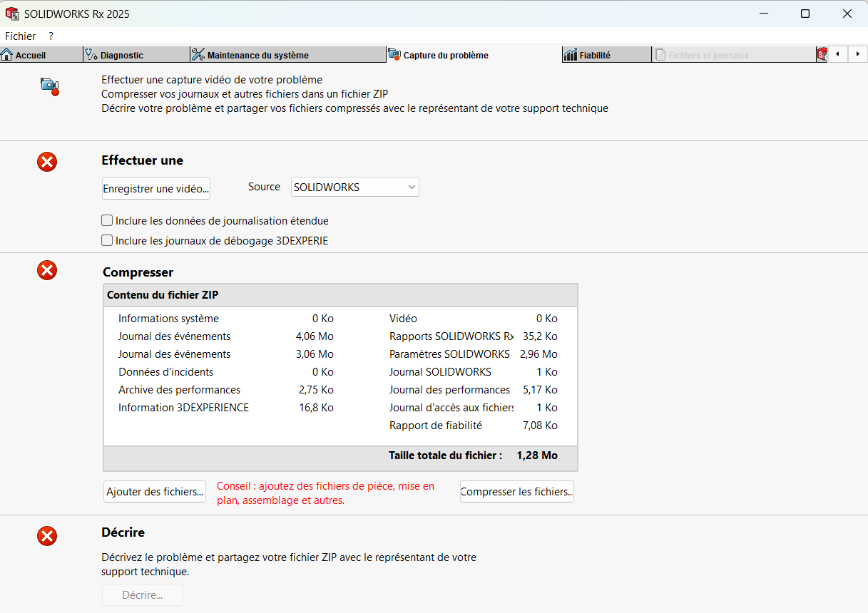Open the Source dropdown showing SOLIDWORKS
Image resolution: width=868 pixels, height=613 pixels.
pos(354,187)
